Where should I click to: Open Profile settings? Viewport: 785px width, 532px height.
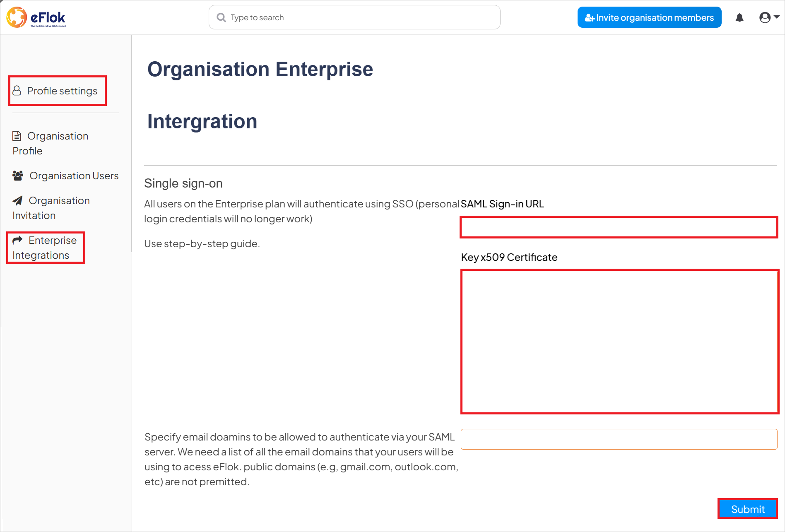coord(62,91)
